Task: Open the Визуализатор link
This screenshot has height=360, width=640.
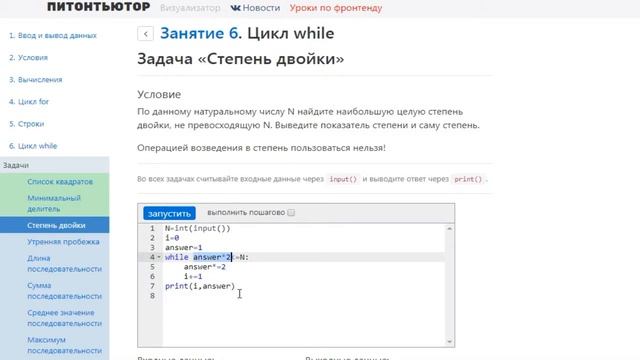Action: pos(190,8)
